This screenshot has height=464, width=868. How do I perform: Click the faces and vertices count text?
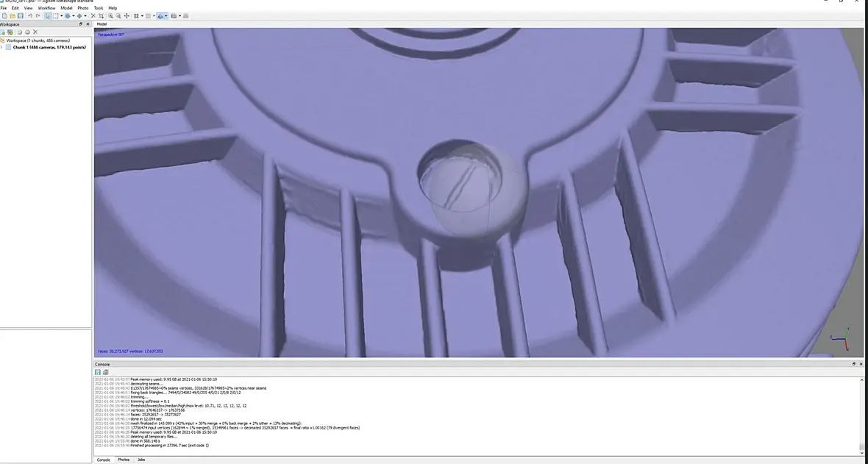pyautogui.click(x=130, y=351)
